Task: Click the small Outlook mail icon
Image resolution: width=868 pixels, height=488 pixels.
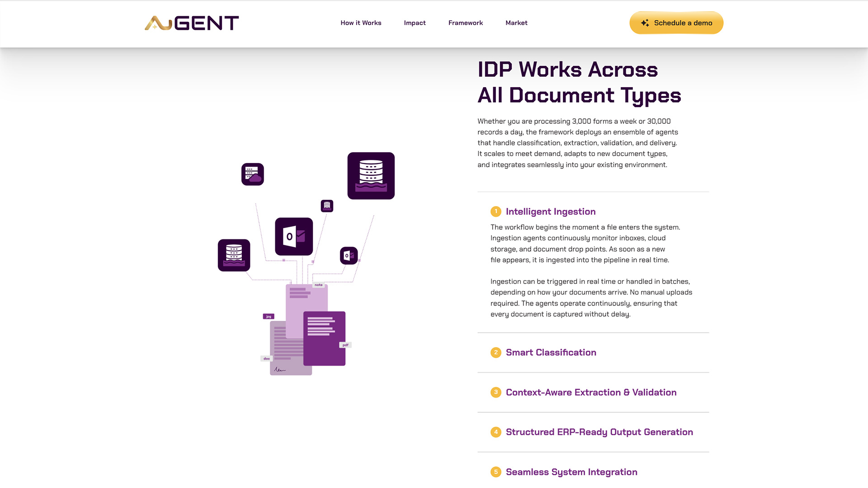Action: [x=349, y=256]
